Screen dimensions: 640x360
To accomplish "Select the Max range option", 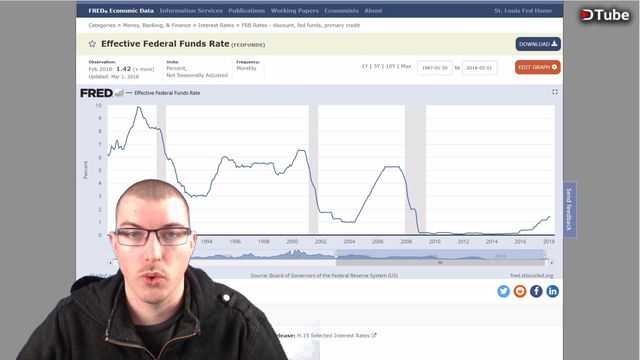I will click(406, 66).
